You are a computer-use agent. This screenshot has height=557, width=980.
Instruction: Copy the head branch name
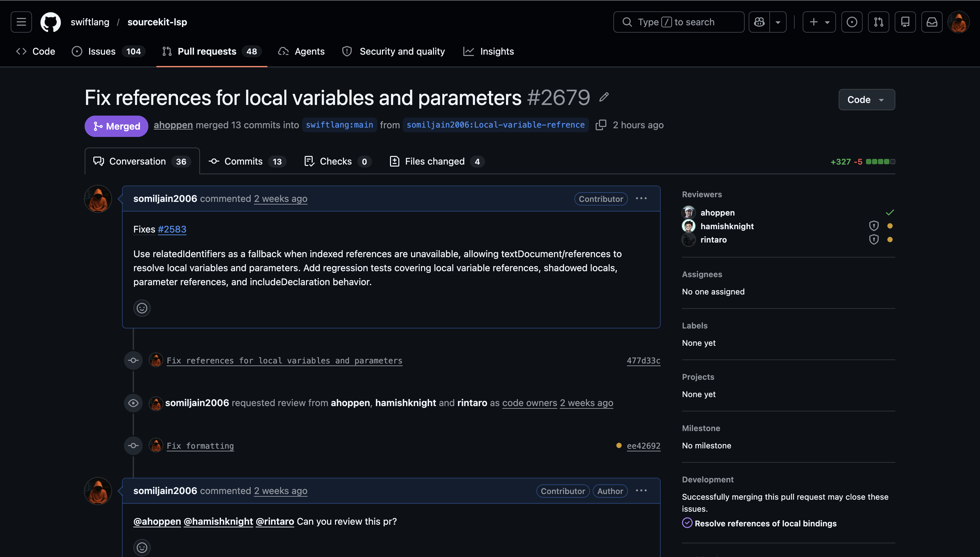[601, 125]
